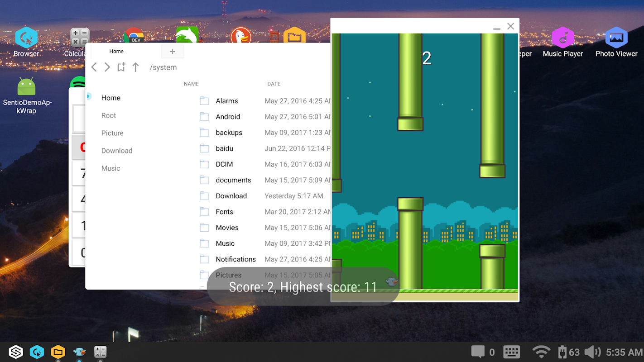Go back in file manager
The width and height of the screenshot is (644, 362).
click(x=94, y=67)
